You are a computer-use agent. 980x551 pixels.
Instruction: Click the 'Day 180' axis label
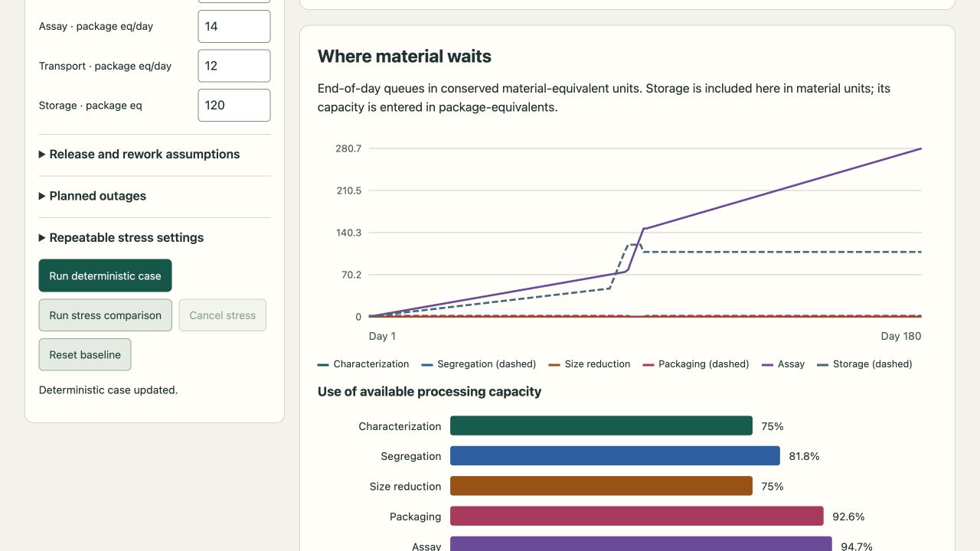point(901,336)
